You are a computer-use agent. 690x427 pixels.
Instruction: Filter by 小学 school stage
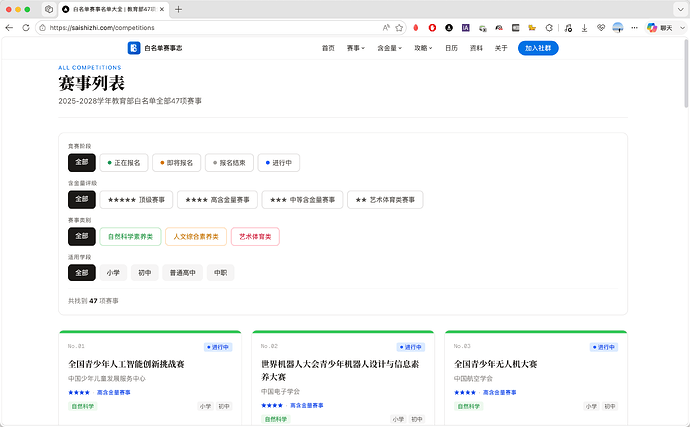(x=113, y=272)
